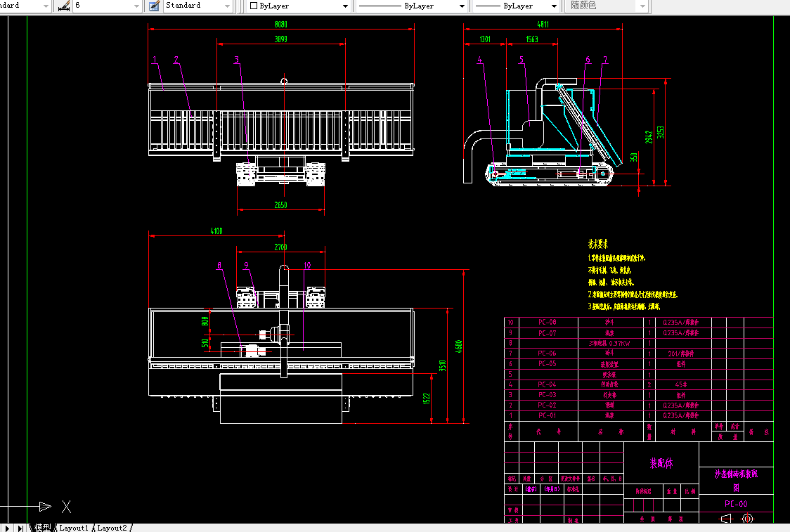Select the 2650 track width dimension

click(280, 205)
